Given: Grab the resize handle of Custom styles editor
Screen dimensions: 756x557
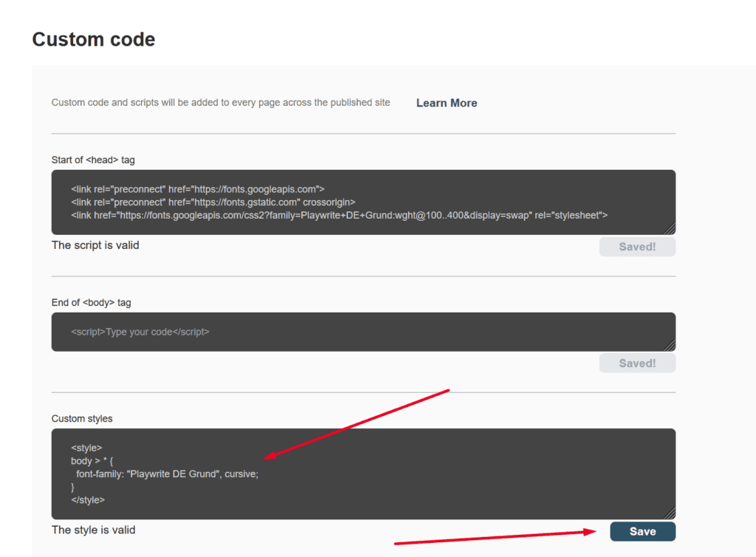Looking at the screenshot, I should click(x=670, y=513).
